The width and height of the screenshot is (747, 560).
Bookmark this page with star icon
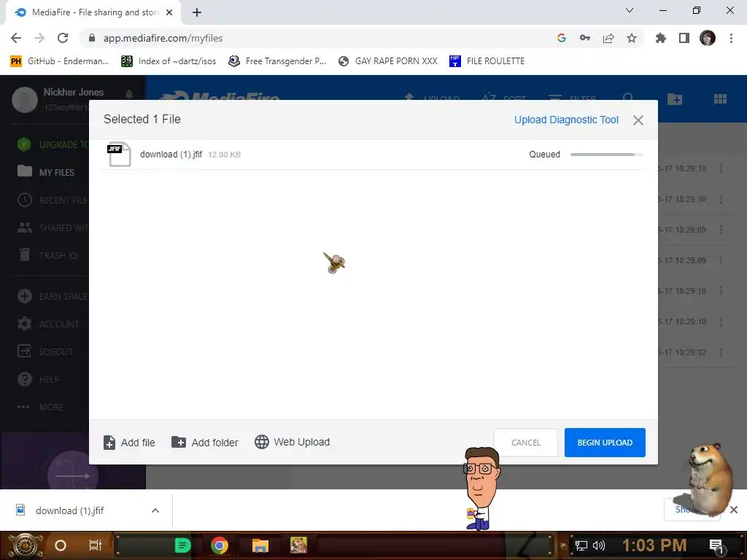click(x=632, y=38)
